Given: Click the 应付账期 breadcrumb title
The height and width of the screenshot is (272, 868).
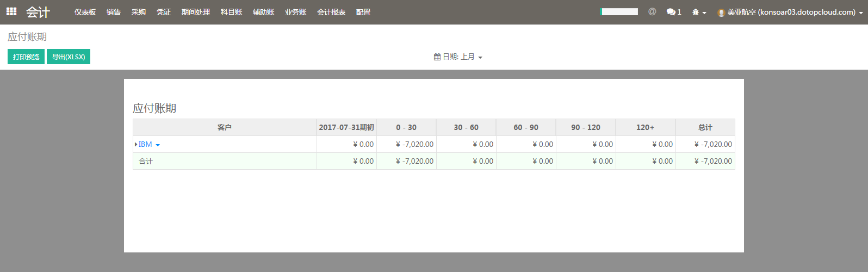Looking at the screenshot, I should (x=27, y=36).
